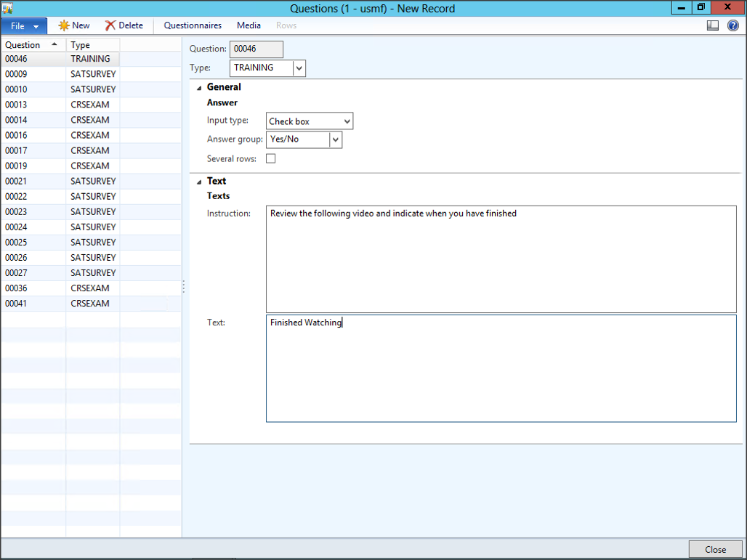Viewport: 747px width, 560px height.
Task: Enable the Several rows checkbox
Action: point(271,158)
